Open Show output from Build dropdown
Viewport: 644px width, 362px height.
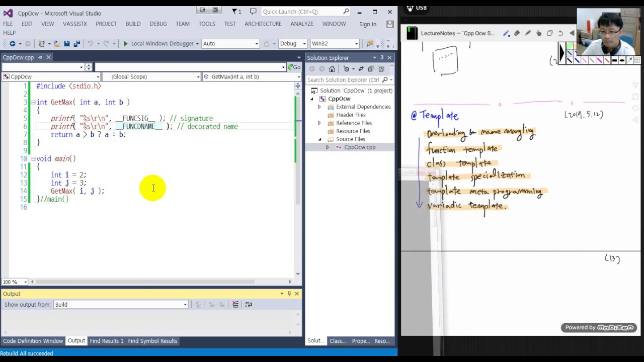point(121,305)
